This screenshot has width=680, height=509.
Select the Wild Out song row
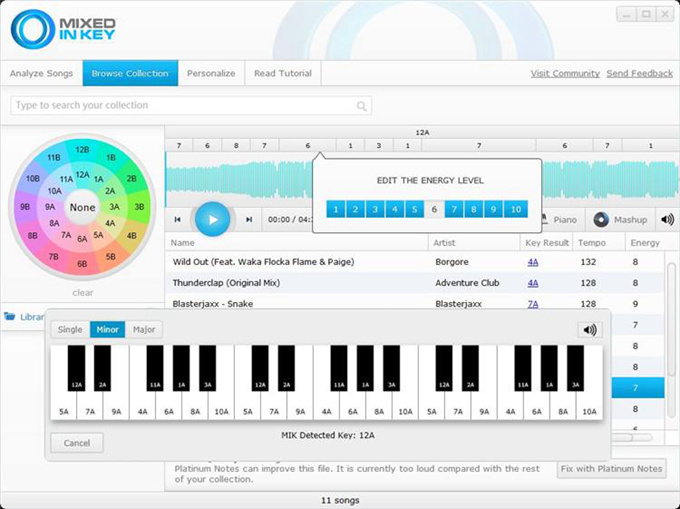tap(414, 262)
